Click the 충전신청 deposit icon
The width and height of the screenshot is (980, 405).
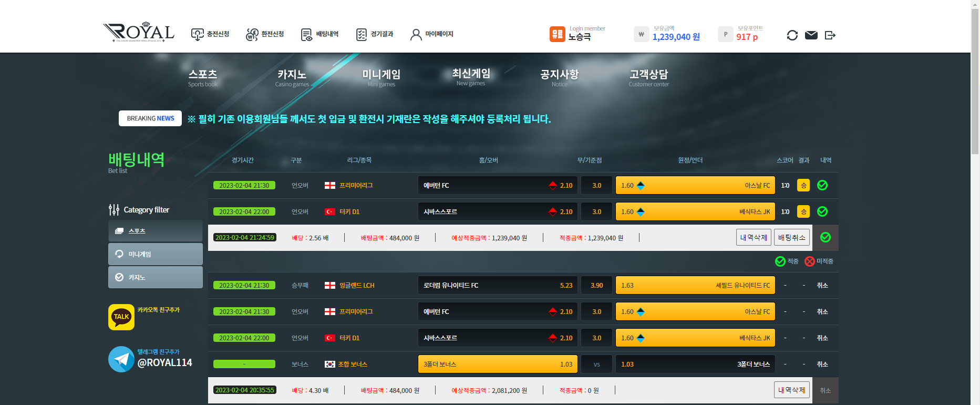coord(198,35)
